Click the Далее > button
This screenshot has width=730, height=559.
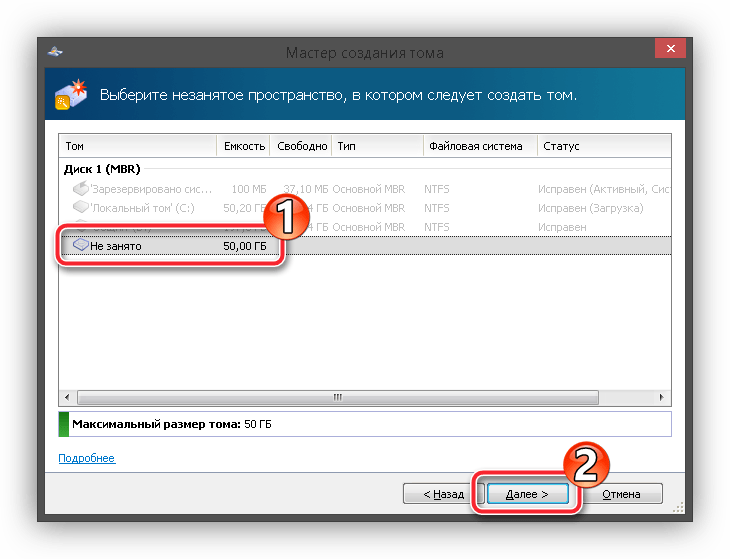527,494
